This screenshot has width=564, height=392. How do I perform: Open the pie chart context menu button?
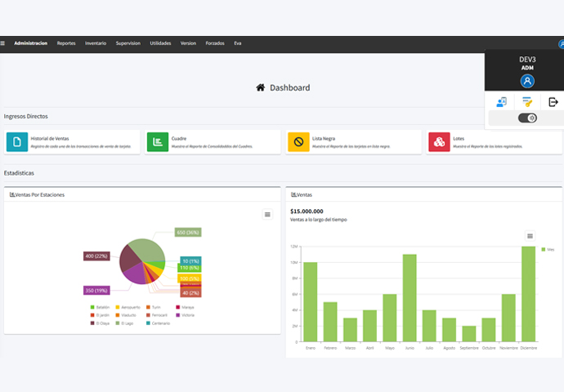tap(266, 214)
